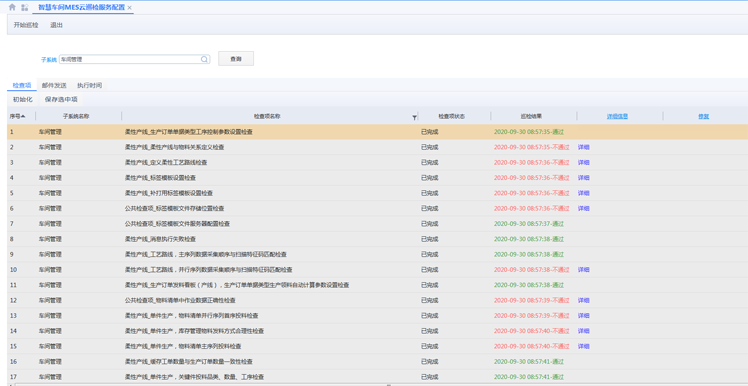Open 详细 for 物料清单主序列投料检查 row
Image resolution: width=748 pixels, height=386 pixels.
coord(583,346)
